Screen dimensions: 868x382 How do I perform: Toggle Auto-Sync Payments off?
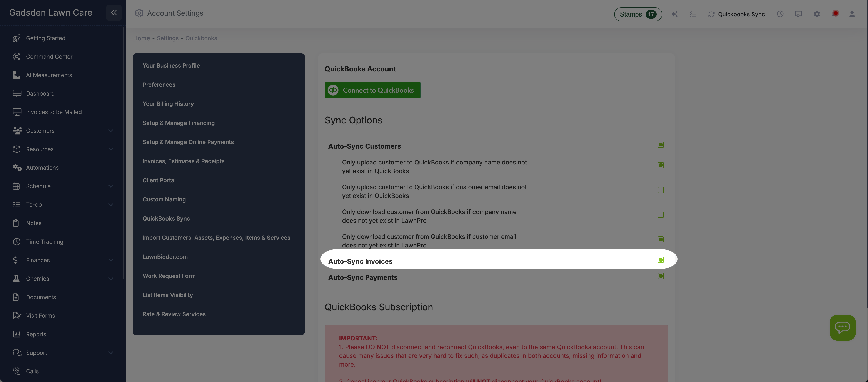click(660, 276)
